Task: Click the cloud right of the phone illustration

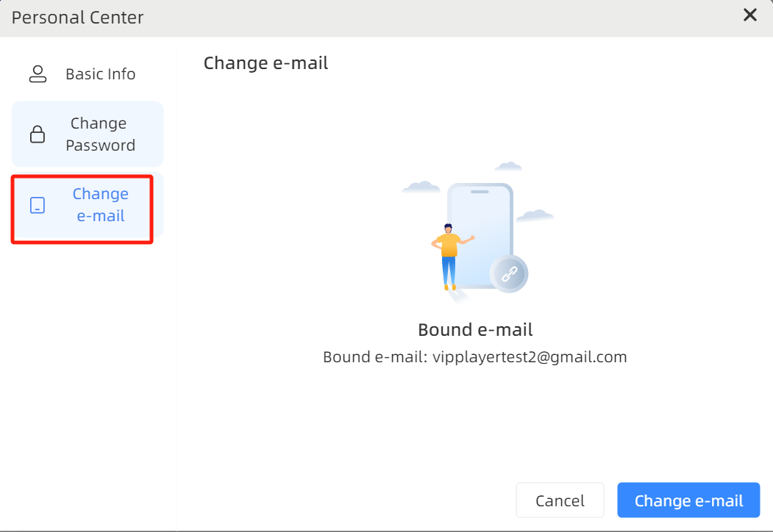Action: (x=535, y=215)
